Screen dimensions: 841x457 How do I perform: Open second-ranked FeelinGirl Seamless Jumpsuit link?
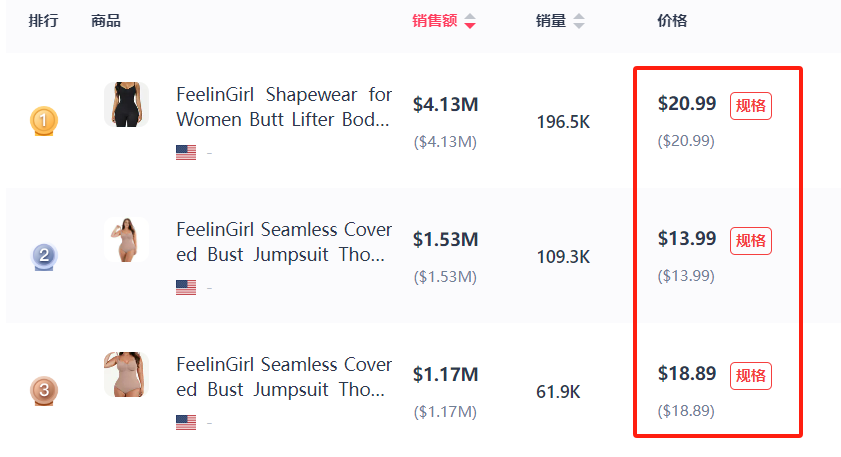click(x=284, y=242)
